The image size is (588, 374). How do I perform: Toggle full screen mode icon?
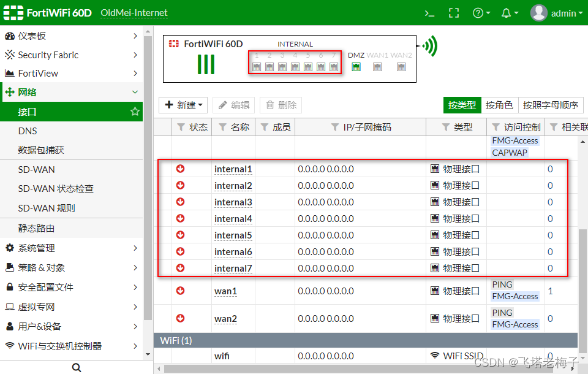click(454, 13)
